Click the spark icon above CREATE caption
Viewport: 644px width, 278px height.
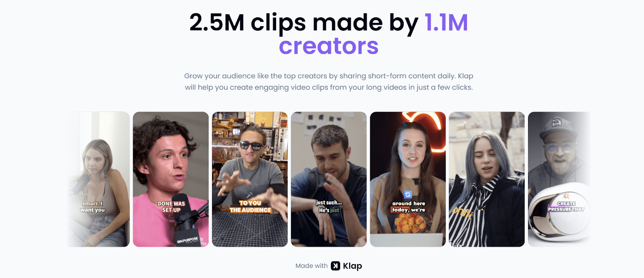tap(566, 196)
